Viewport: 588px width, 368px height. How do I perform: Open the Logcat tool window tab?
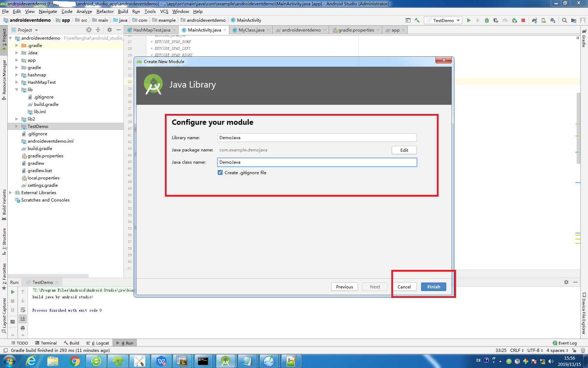tap(98, 343)
